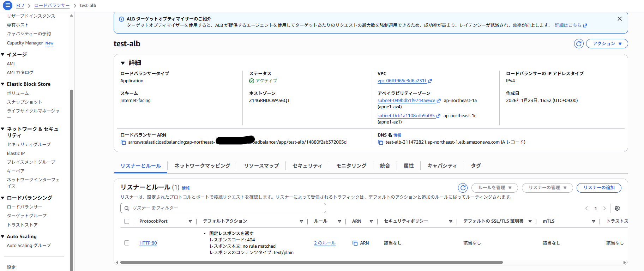Switch to ネットワークマッピング tab
The image size is (644, 271).
[202, 166]
